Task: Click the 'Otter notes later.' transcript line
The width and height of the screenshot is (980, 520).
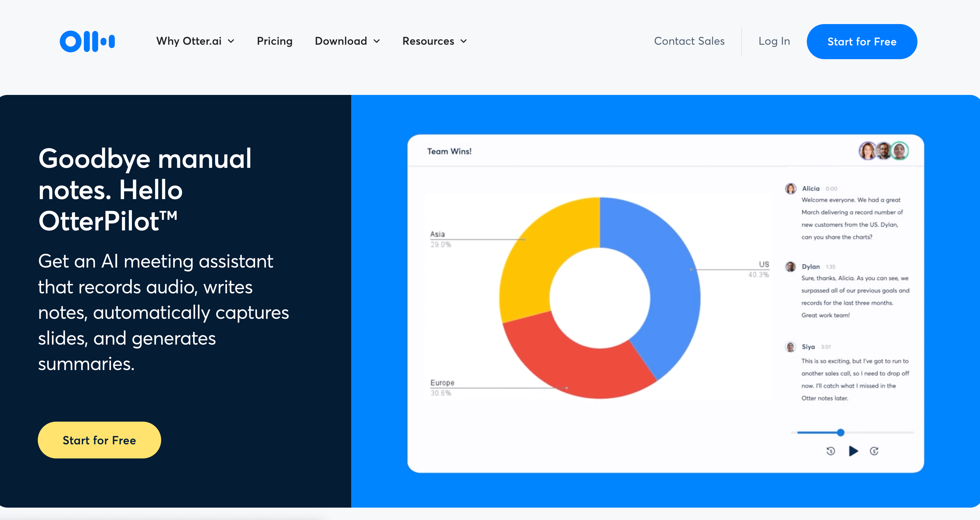Action: coord(824,398)
